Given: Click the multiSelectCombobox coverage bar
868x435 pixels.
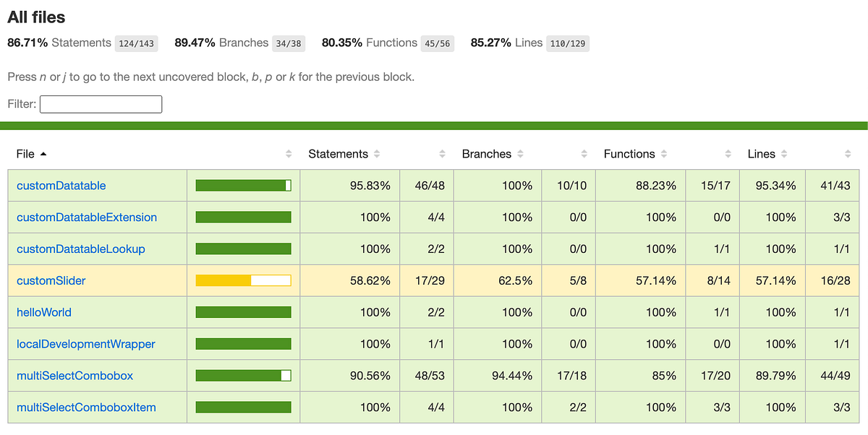Looking at the screenshot, I should click(243, 376).
